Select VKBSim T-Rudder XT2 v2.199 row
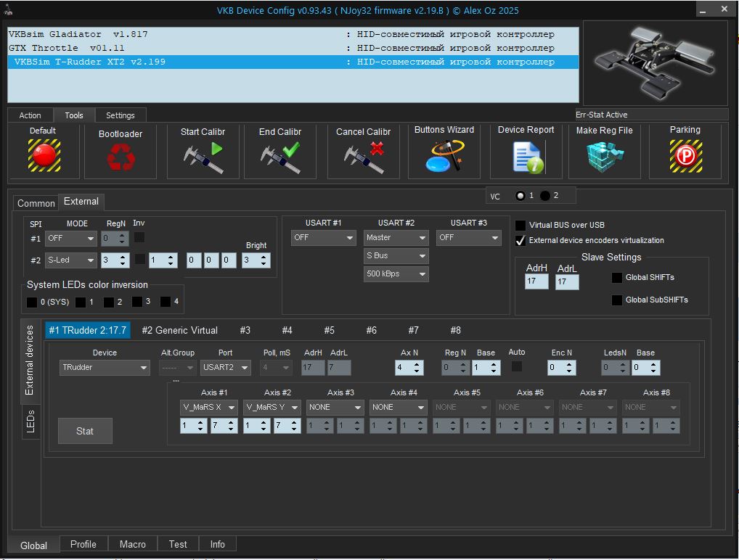739x560 pixels. coord(293,62)
